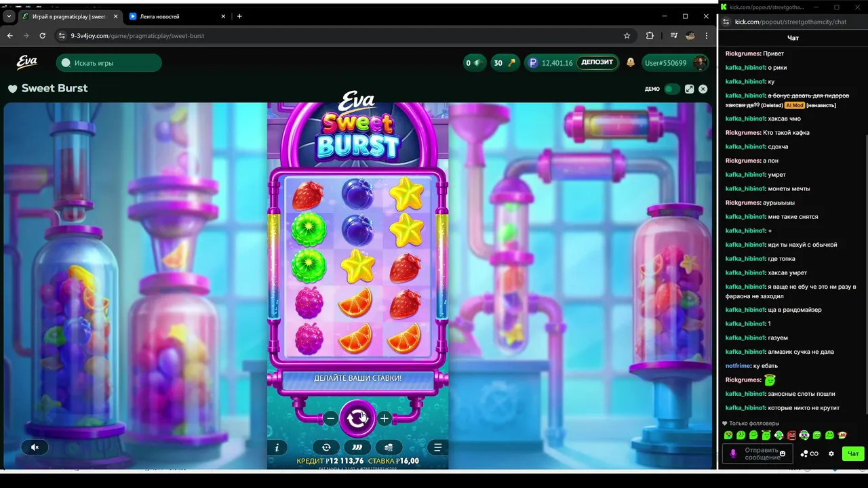Click the ruble currency balance icon

[x=533, y=63]
